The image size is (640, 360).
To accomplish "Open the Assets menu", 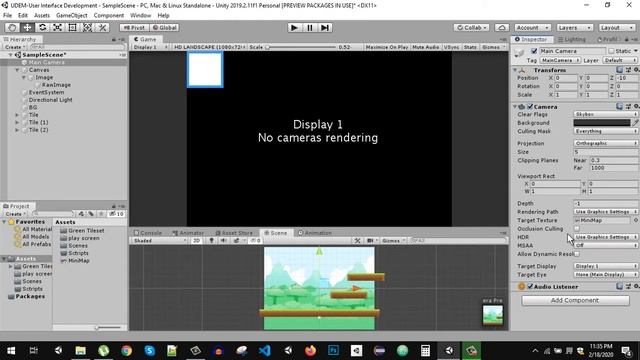I will coord(42,16).
